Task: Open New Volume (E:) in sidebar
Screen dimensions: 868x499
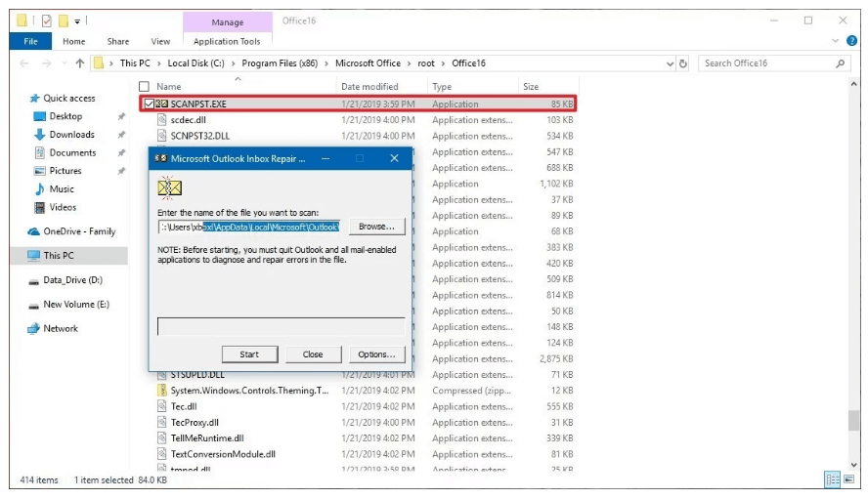Action: click(76, 305)
